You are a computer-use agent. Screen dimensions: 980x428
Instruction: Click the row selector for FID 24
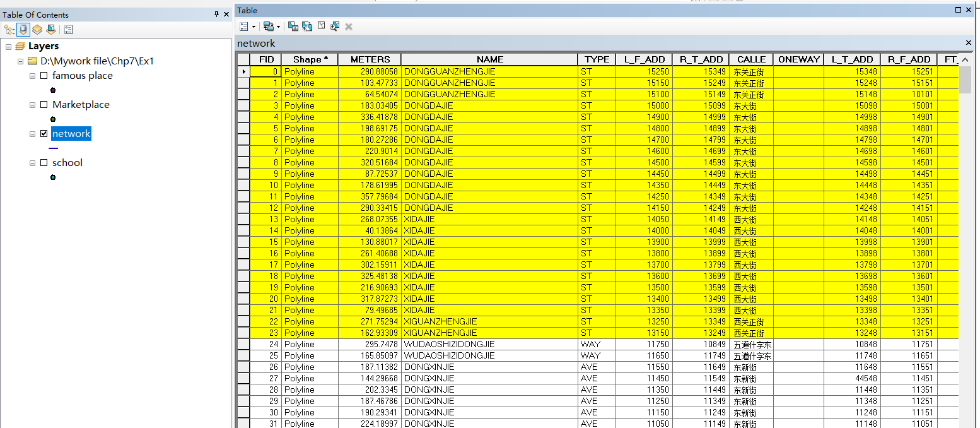[243, 344]
